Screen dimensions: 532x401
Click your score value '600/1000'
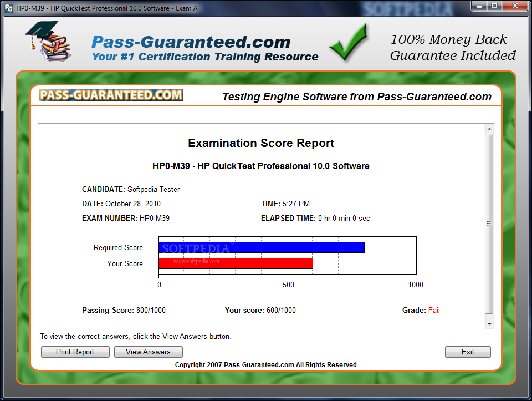click(282, 310)
